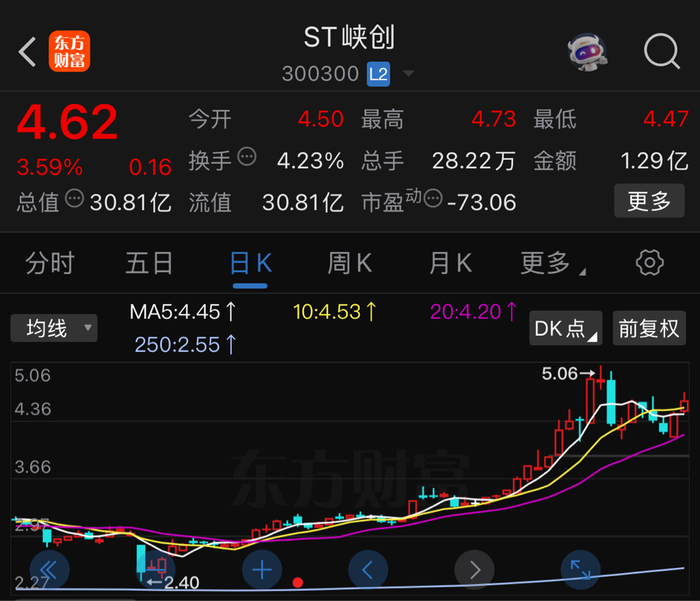Tap the back arrow icon

pyautogui.click(x=27, y=52)
